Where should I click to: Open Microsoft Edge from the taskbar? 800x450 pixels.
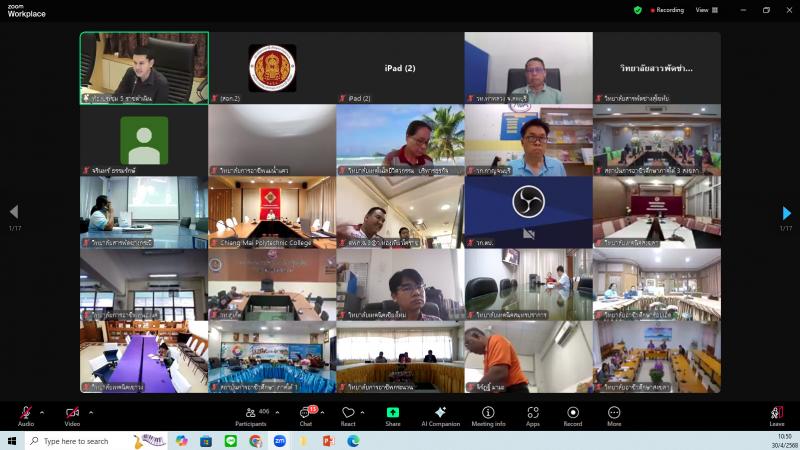click(353, 441)
